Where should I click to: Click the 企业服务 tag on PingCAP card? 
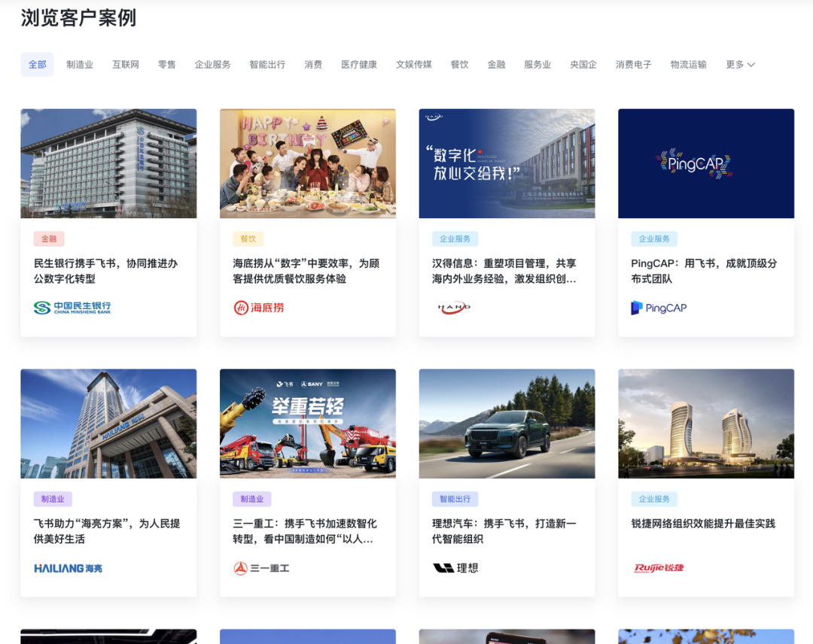pyautogui.click(x=654, y=238)
